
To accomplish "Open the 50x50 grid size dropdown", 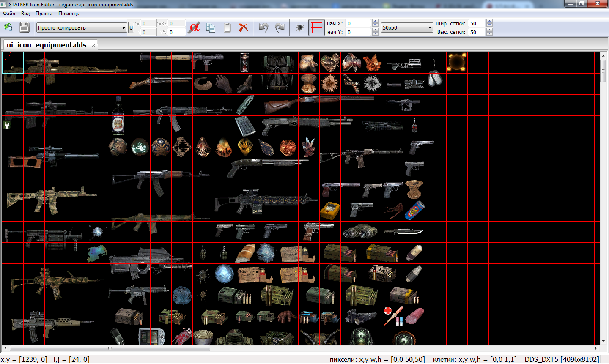I will [x=407, y=27].
